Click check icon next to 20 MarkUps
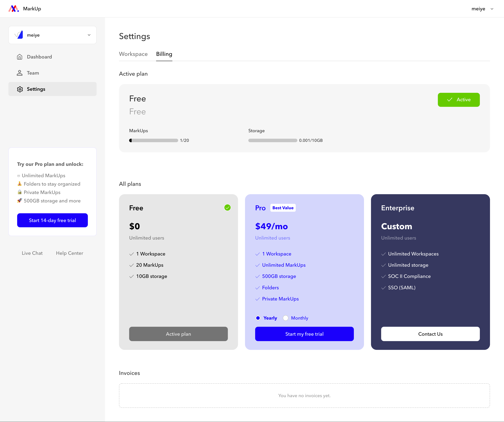Viewport: 504px width, 422px height. (132, 265)
